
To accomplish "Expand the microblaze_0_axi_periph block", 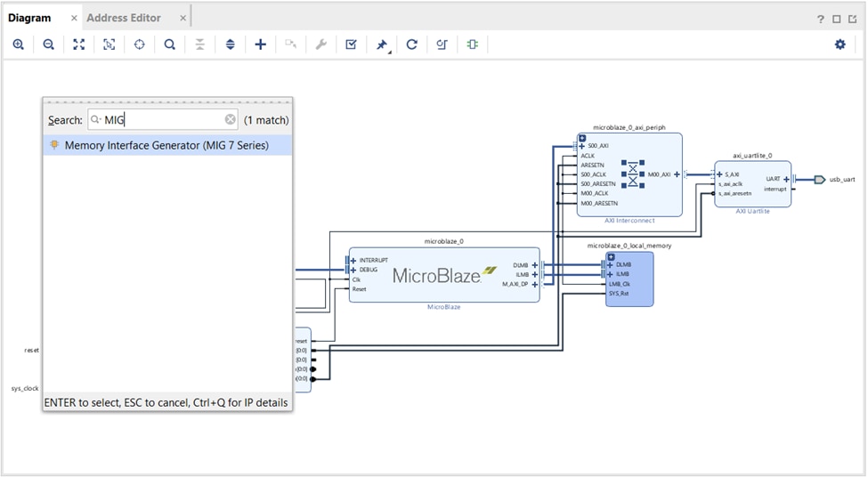I will 582,138.
